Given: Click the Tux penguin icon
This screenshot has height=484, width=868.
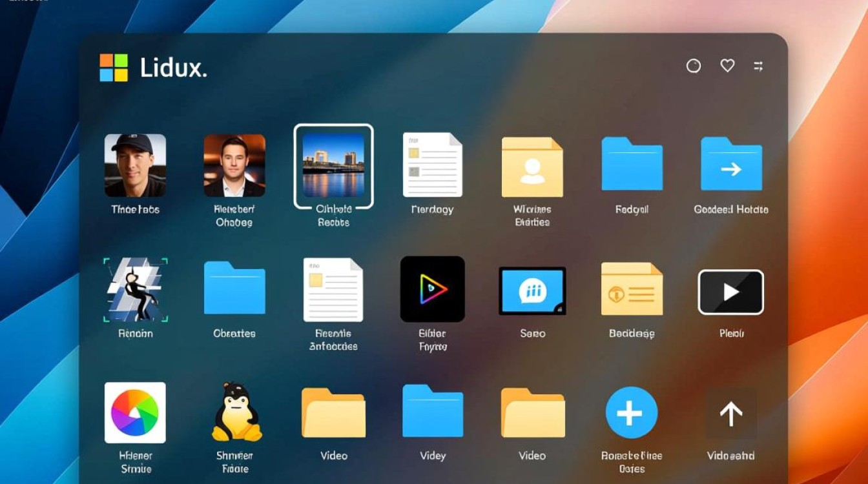Looking at the screenshot, I should point(234,413).
